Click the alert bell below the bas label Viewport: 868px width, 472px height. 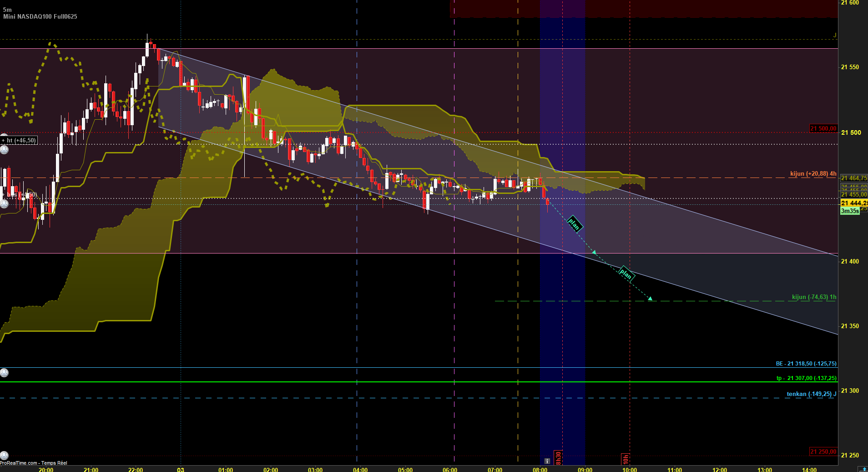pyautogui.click(x=4, y=204)
